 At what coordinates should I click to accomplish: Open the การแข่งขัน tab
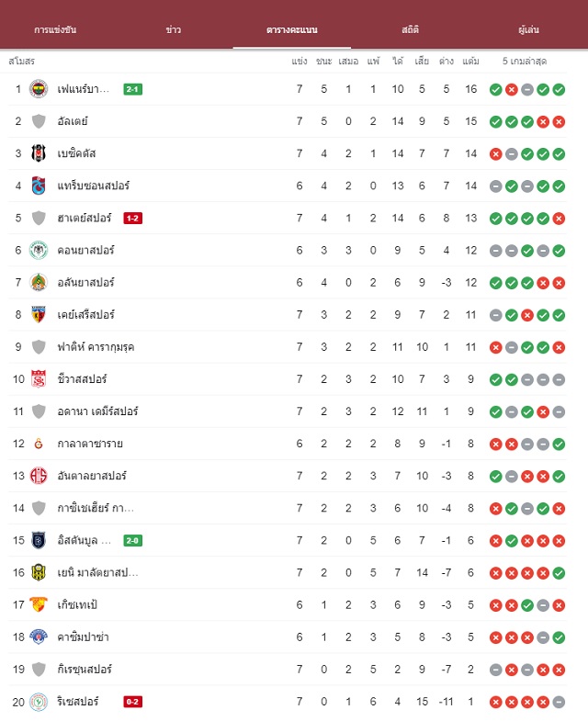(55, 30)
